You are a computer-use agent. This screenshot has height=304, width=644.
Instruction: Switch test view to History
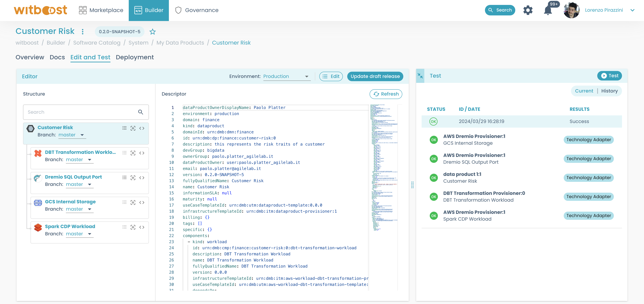click(609, 91)
